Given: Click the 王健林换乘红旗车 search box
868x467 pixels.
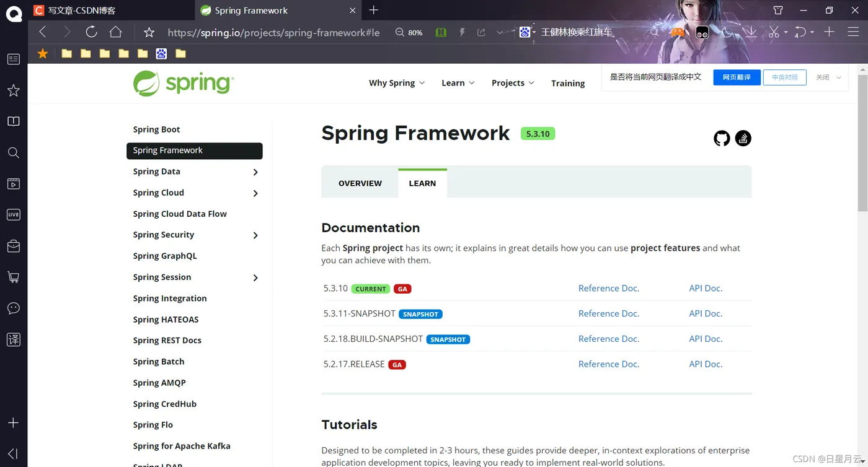Looking at the screenshot, I should tap(577, 32).
